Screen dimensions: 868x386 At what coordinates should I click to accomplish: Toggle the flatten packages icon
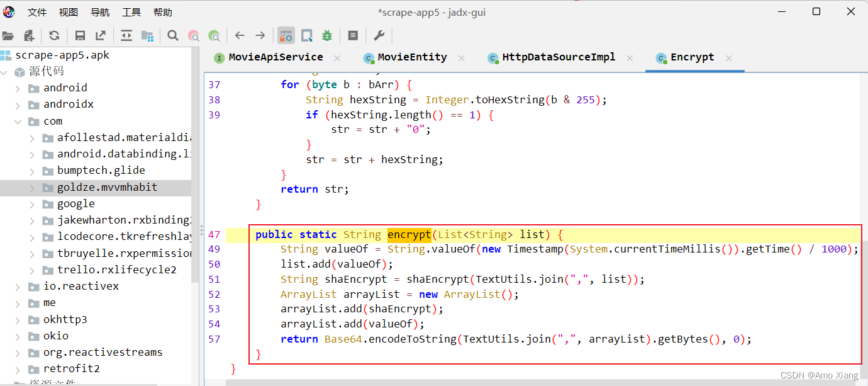(x=147, y=36)
